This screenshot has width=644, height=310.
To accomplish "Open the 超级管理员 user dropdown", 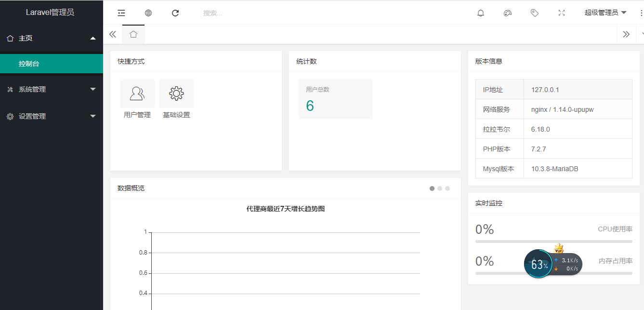I will (x=605, y=13).
